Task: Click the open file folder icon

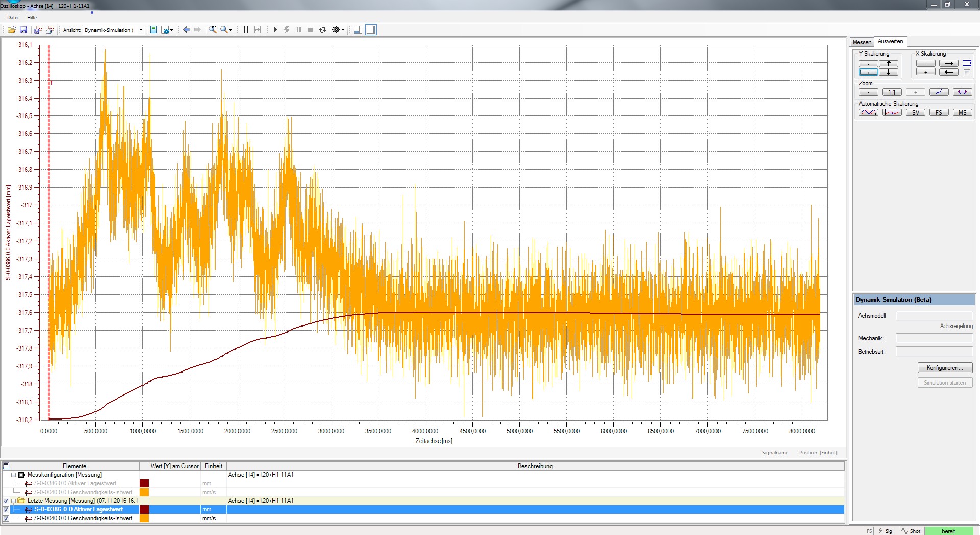Action: (11, 30)
